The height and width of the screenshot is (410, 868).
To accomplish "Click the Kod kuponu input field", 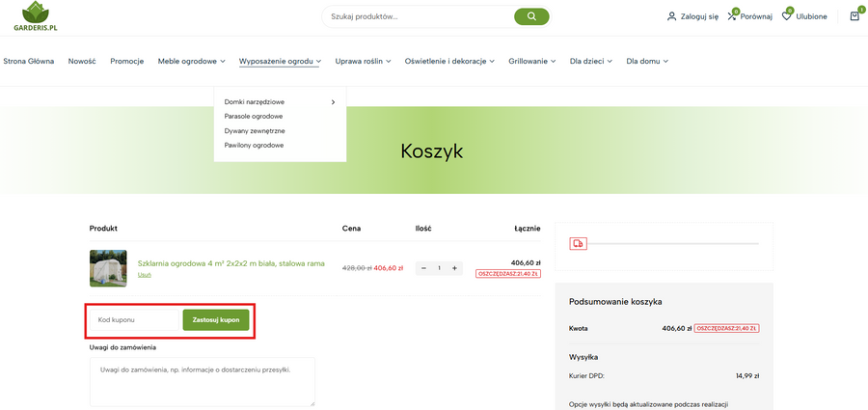I will click(135, 319).
